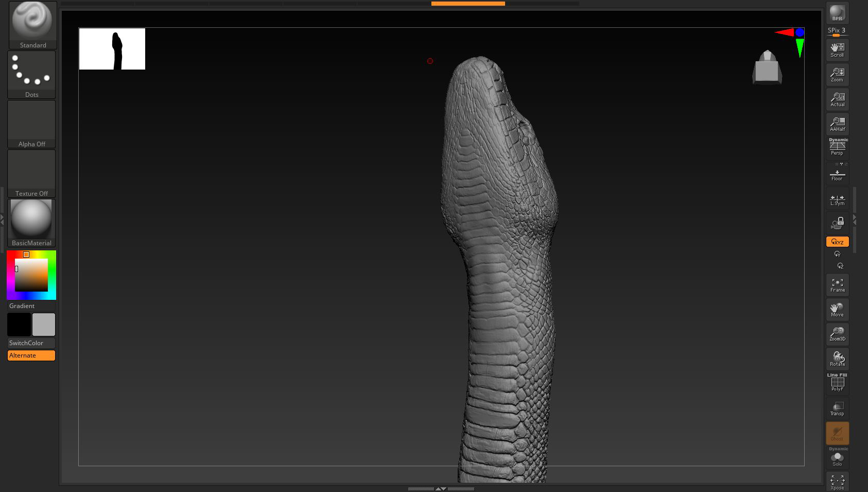
Task: Open the bottom tray via the center arrows
Action: (440, 488)
